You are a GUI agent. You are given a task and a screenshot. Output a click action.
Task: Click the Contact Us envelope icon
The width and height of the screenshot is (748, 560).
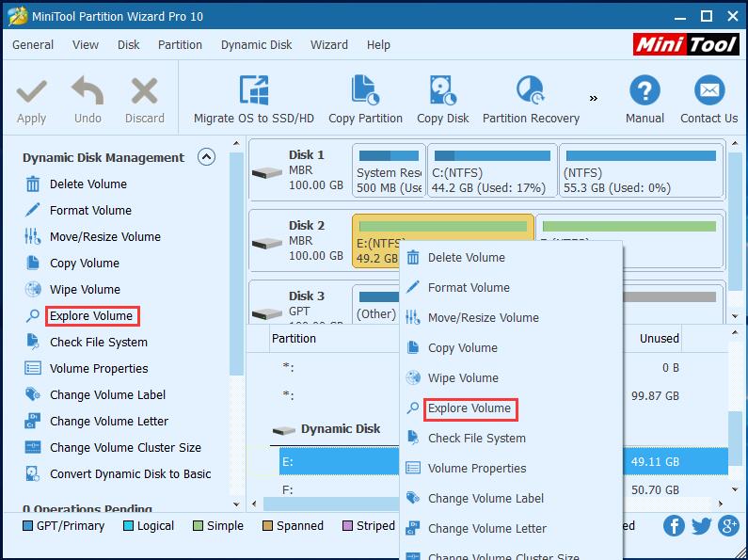coord(709,90)
